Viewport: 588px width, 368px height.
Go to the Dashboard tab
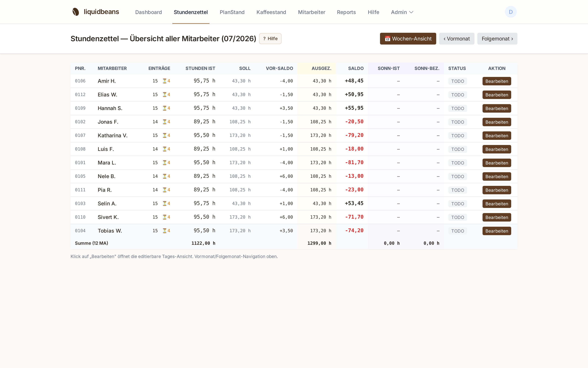click(x=148, y=12)
